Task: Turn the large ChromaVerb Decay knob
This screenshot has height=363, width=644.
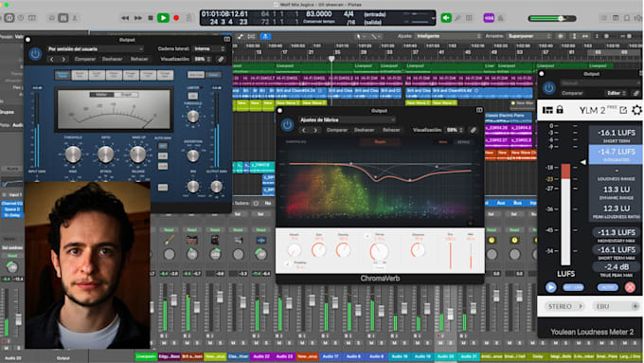Action: click(379, 251)
